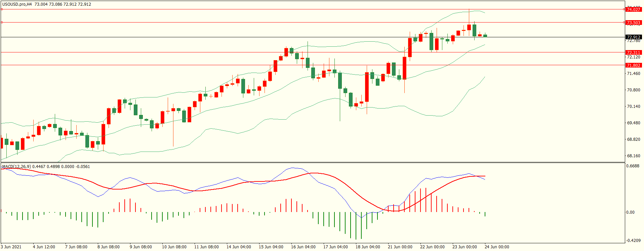Click the MACD scale value -0.4209

(x=633, y=241)
